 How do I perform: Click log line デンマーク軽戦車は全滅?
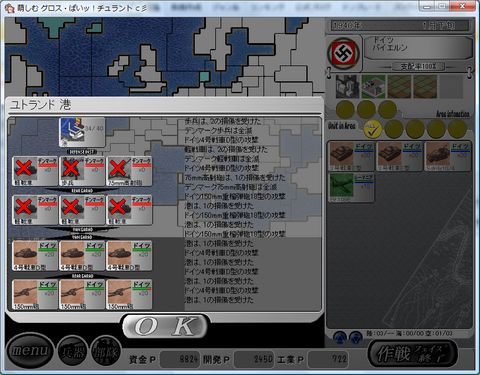(222, 159)
